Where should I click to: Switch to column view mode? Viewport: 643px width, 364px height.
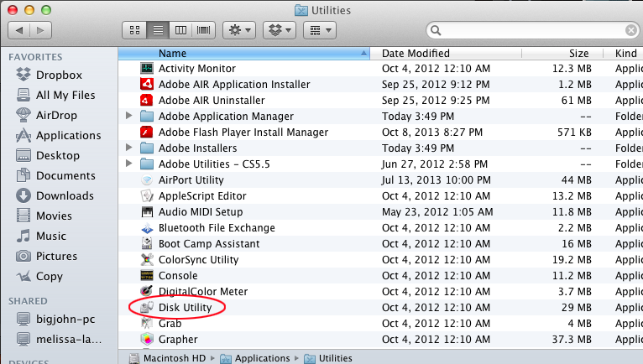pyautogui.click(x=180, y=30)
